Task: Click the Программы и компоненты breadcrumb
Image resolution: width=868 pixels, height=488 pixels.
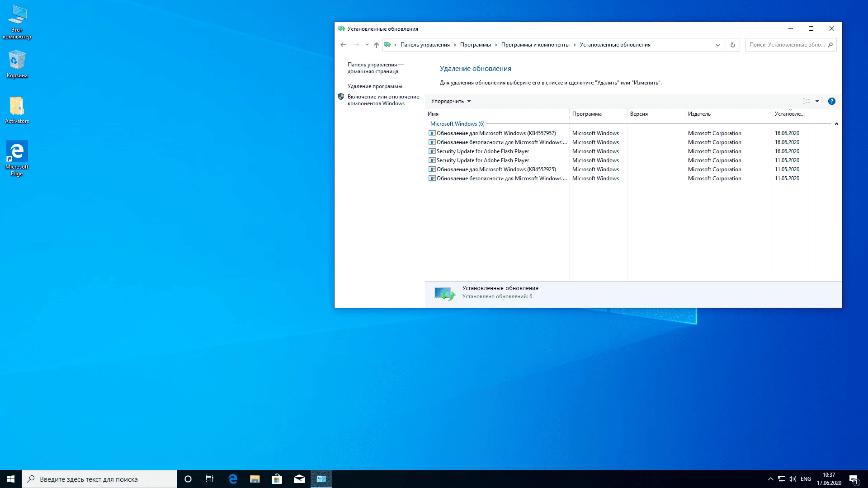Action: coord(535,45)
